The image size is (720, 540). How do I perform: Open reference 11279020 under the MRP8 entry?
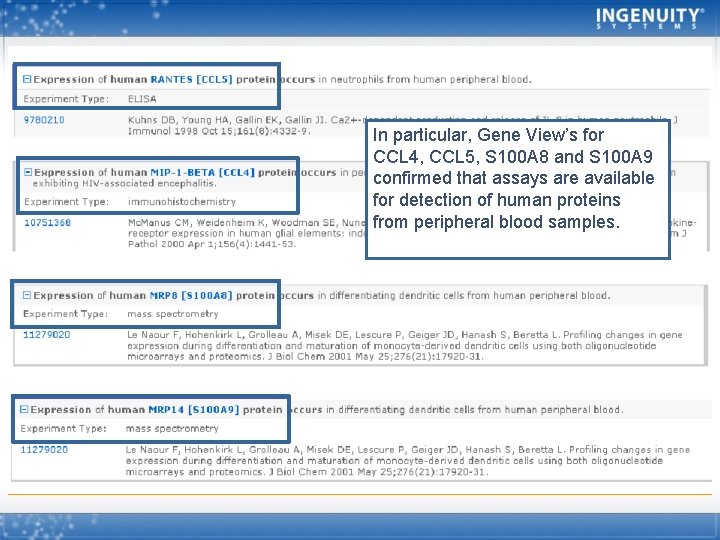coord(47,335)
